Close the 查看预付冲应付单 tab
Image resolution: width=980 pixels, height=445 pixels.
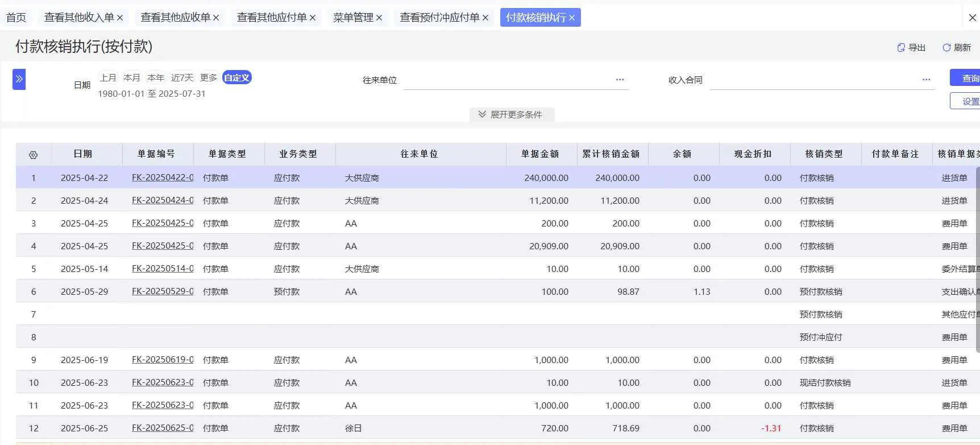point(485,18)
